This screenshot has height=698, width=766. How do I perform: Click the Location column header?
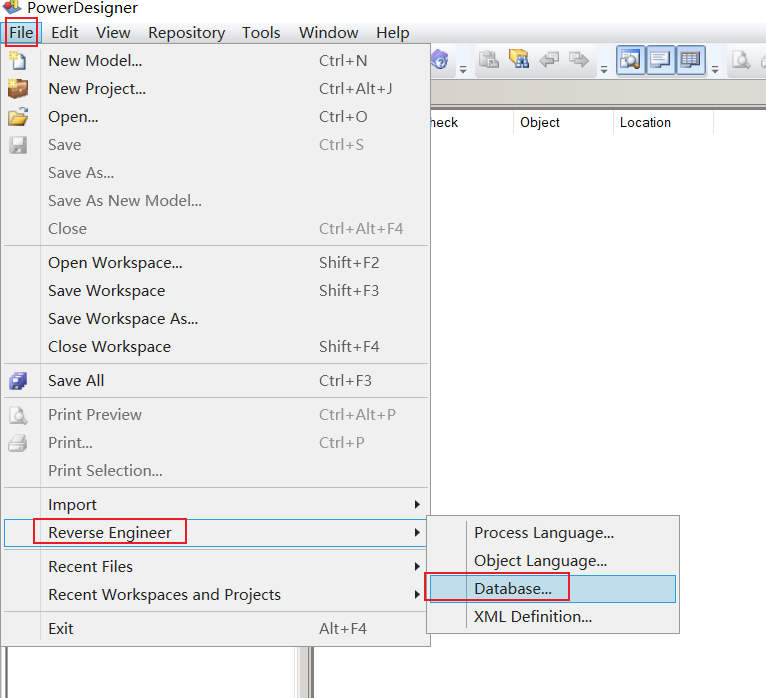[x=663, y=122]
